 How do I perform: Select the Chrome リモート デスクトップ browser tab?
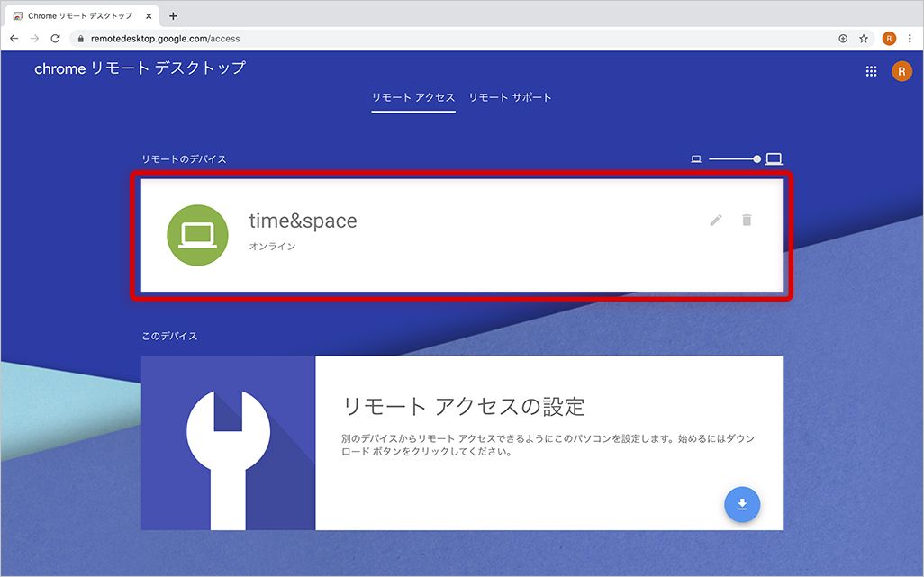pyautogui.click(x=80, y=16)
